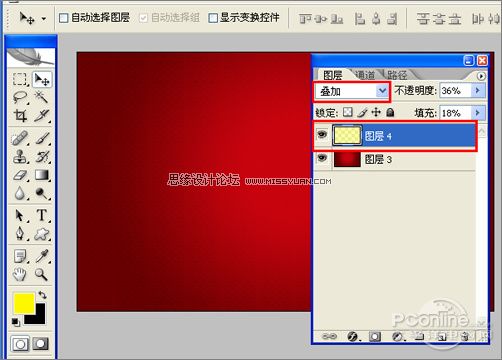Open Move tool preset picker arrow
502x360 pixels.
tap(44, 19)
